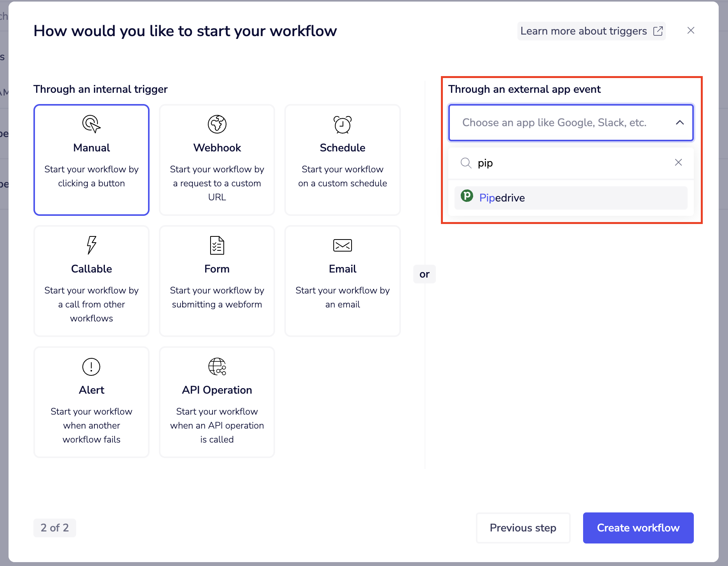Open Learn more about triggers link
Screen dimensions: 728x566
(591, 31)
